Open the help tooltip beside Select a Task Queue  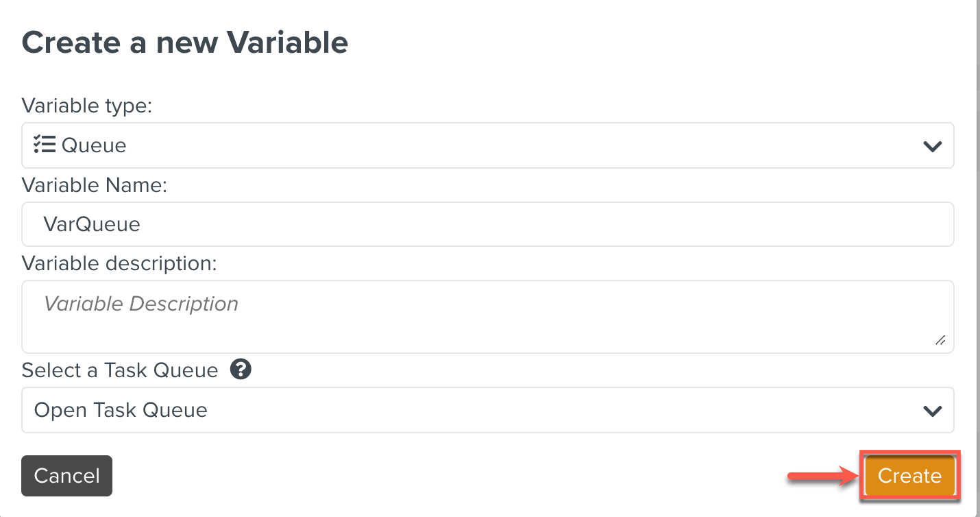[240, 369]
